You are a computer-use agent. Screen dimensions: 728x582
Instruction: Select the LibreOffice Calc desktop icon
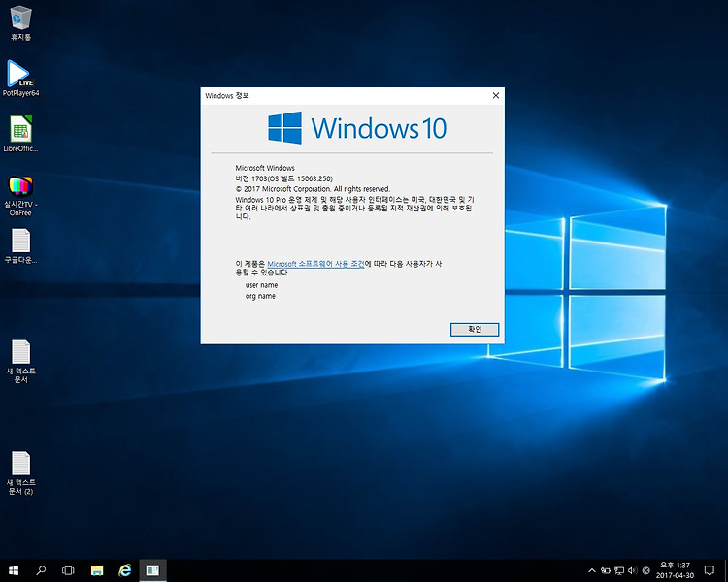pos(21,134)
